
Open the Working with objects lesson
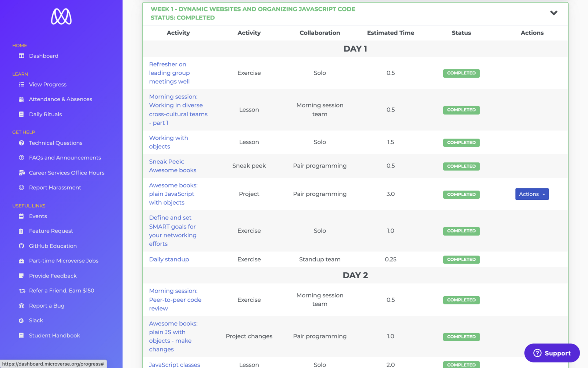coord(168,142)
